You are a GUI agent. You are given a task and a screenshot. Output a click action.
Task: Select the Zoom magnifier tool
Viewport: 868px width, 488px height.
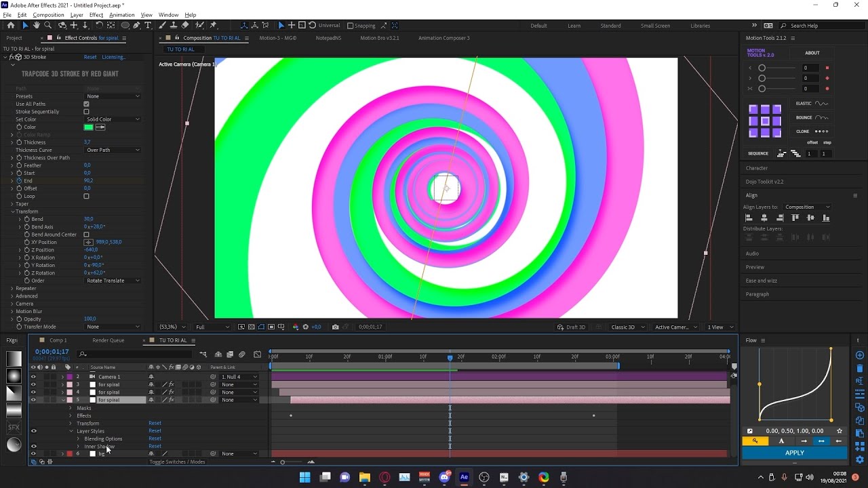point(48,25)
